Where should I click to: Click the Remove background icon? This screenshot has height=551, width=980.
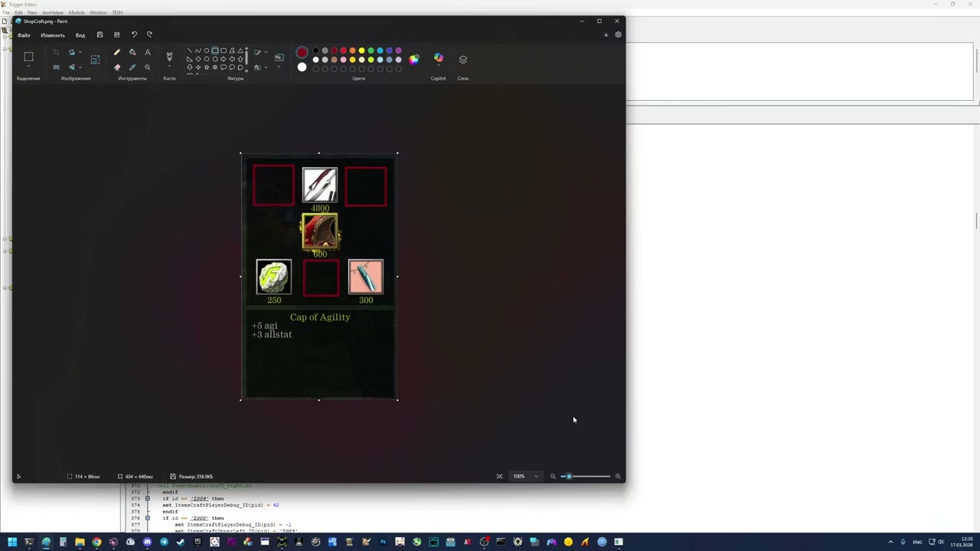pyautogui.click(x=56, y=67)
